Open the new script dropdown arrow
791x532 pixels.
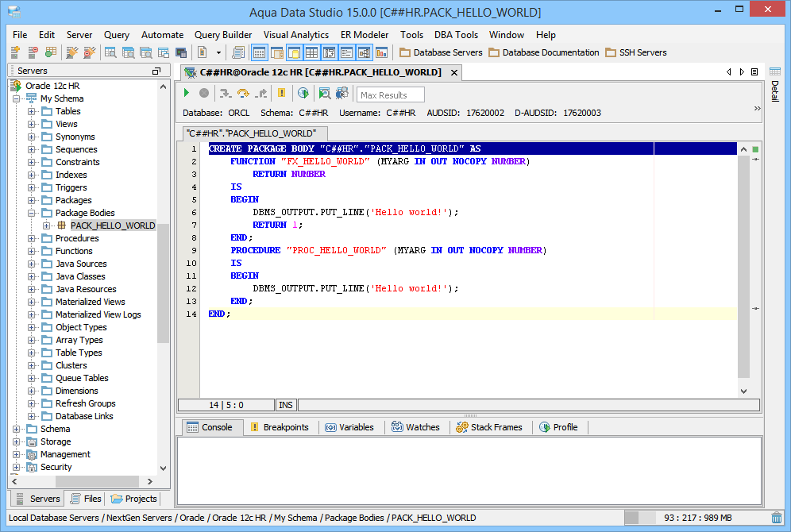click(218, 52)
